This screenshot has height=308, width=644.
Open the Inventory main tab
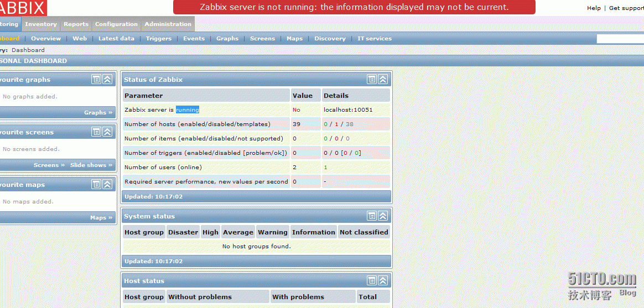coord(40,24)
